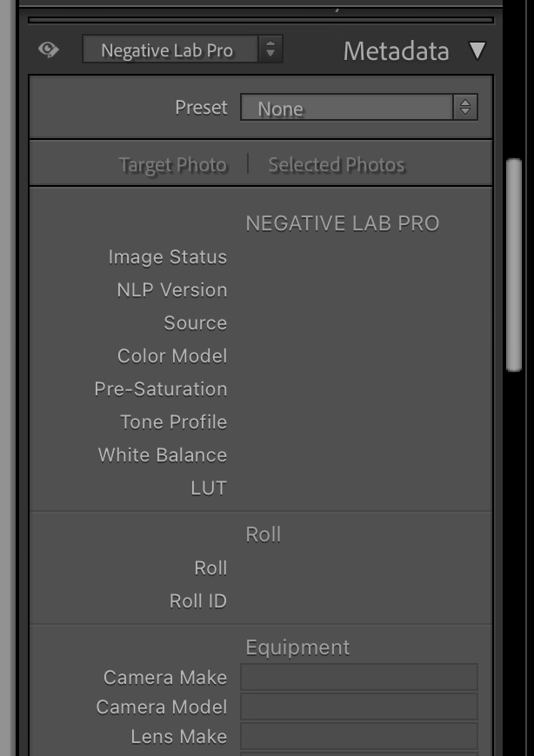Click the Camera Make input field
The height and width of the screenshot is (756, 534).
click(359, 677)
